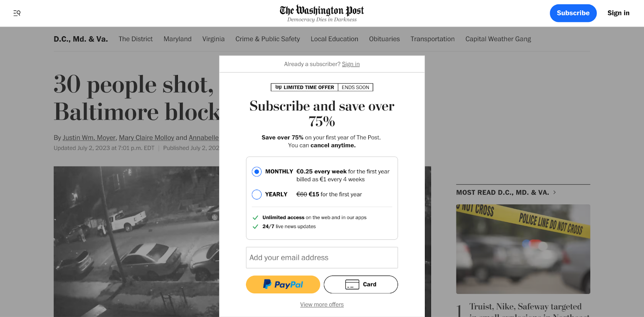Click the police tape article thumbnail

pos(522,249)
